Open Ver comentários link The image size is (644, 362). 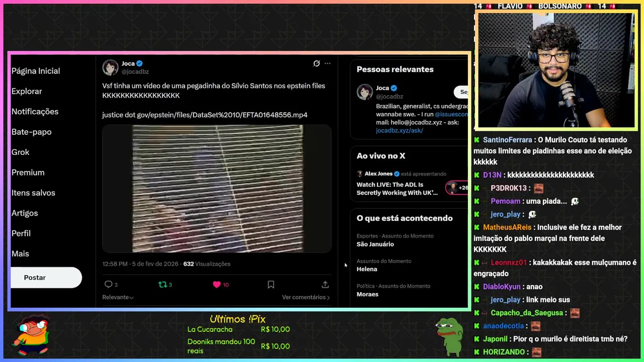pyautogui.click(x=306, y=297)
